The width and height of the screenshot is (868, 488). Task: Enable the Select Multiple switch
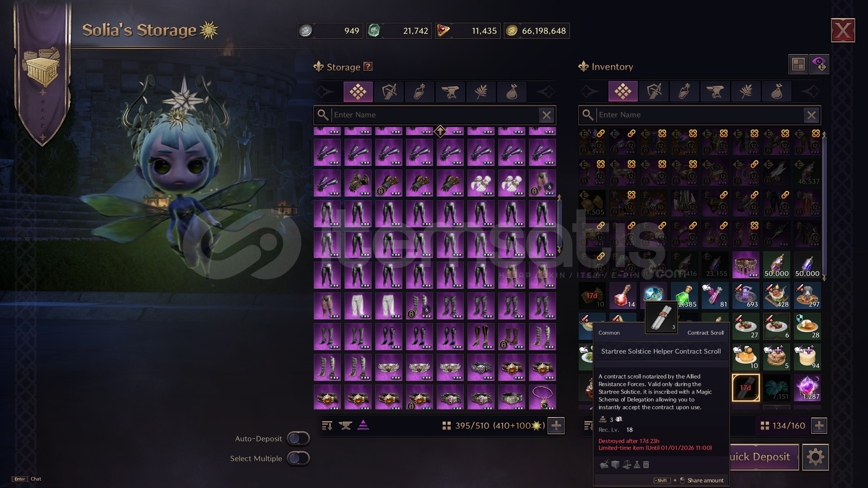298,458
